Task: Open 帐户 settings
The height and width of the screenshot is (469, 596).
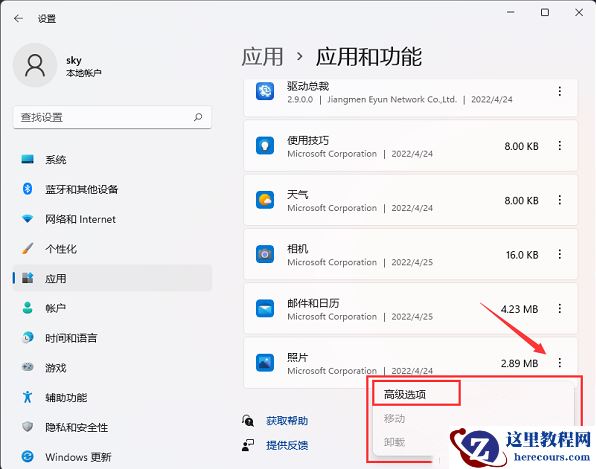Action: (112, 308)
